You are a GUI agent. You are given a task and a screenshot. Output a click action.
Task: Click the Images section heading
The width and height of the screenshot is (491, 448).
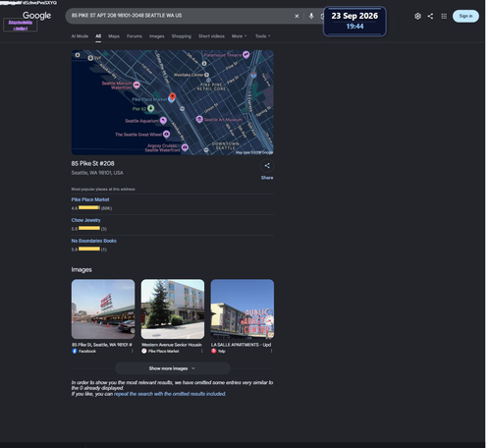82,269
